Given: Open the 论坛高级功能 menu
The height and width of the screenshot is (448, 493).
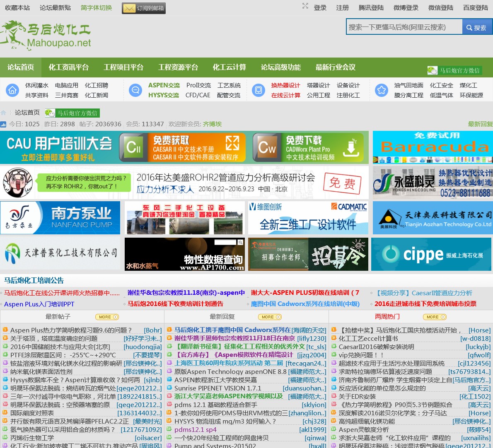Looking at the screenshot, I should (280, 67).
